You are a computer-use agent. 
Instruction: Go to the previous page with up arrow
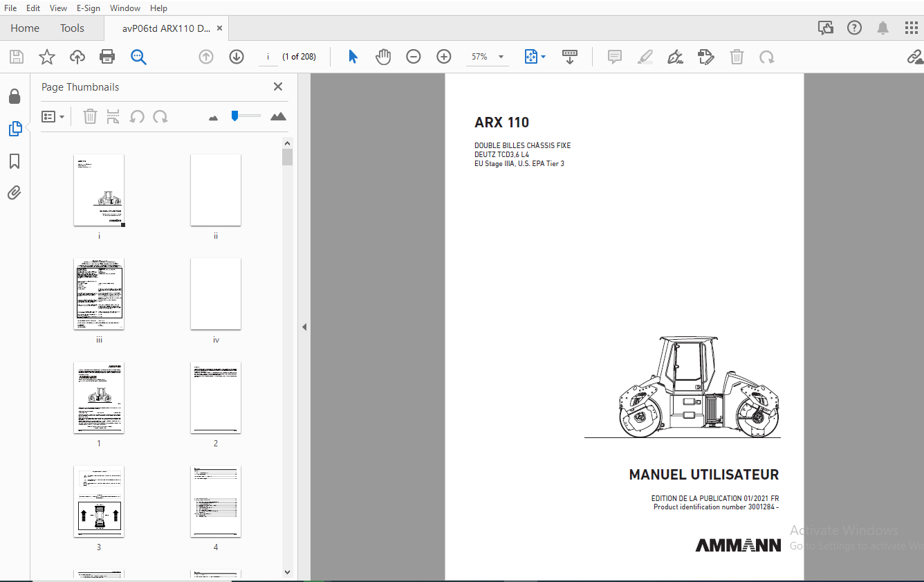(206, 57)
